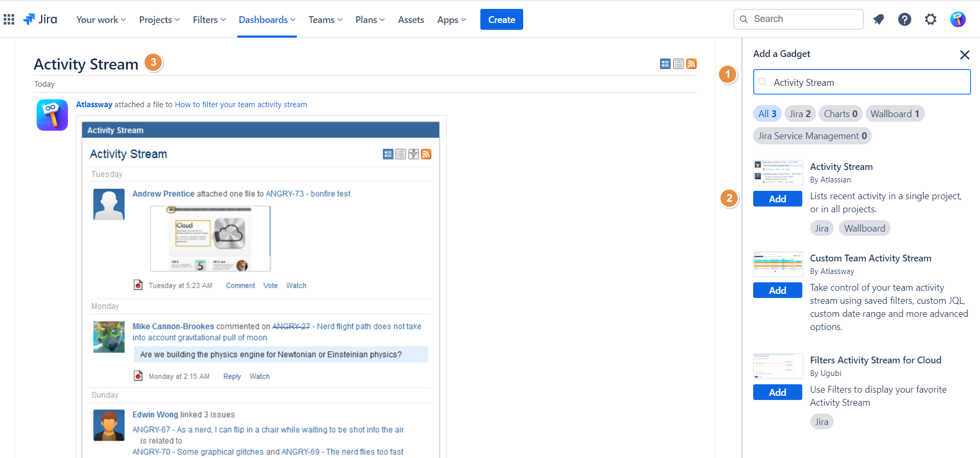
Task: Click the RSS feed icon beside Activity Stream
Action: 691,64
